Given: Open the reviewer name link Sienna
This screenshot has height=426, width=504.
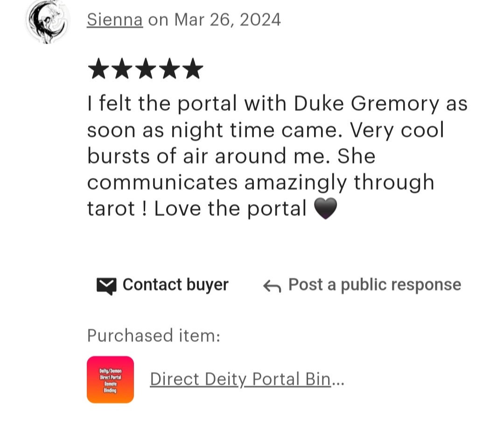Looking at the screenshot, I should [115, 20].
